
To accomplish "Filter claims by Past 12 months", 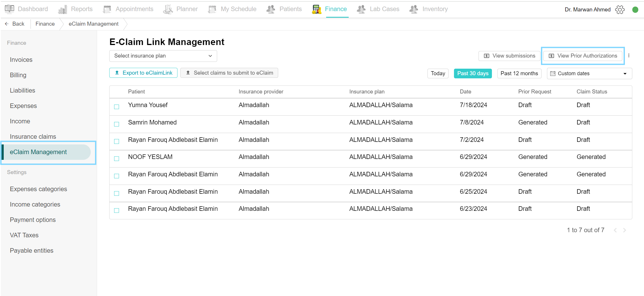I will [x=519, y=74].
